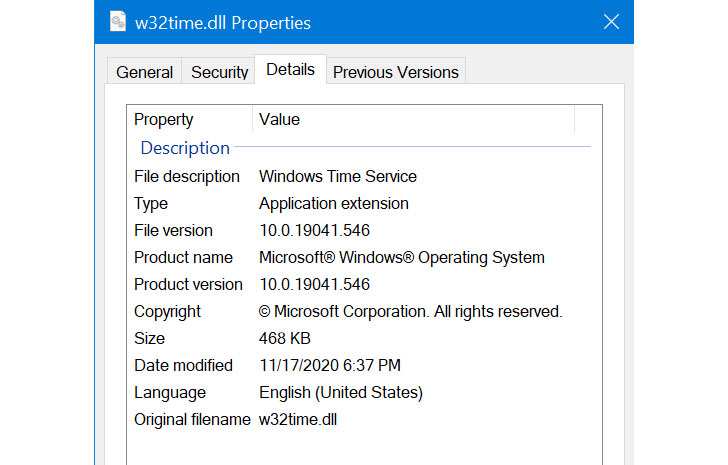Click the Description group heading
This screenshot has width=728, height=465.
(x=185, y=148)
